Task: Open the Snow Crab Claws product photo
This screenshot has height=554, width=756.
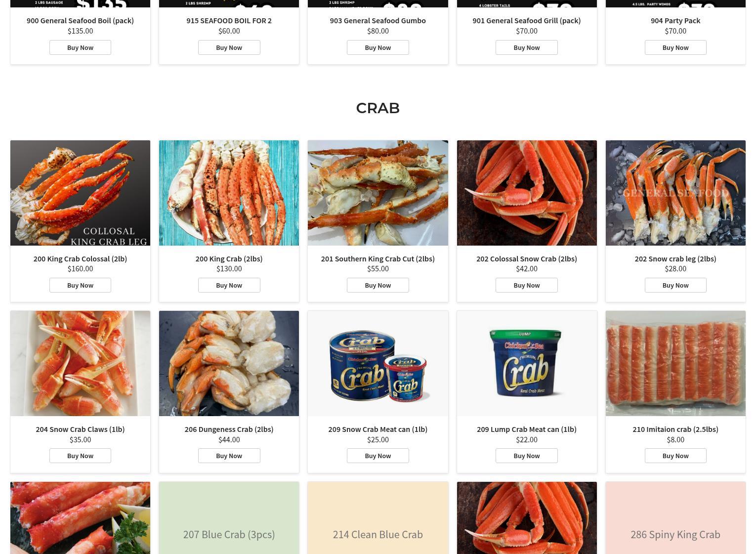Action: (x=80, y=363)
